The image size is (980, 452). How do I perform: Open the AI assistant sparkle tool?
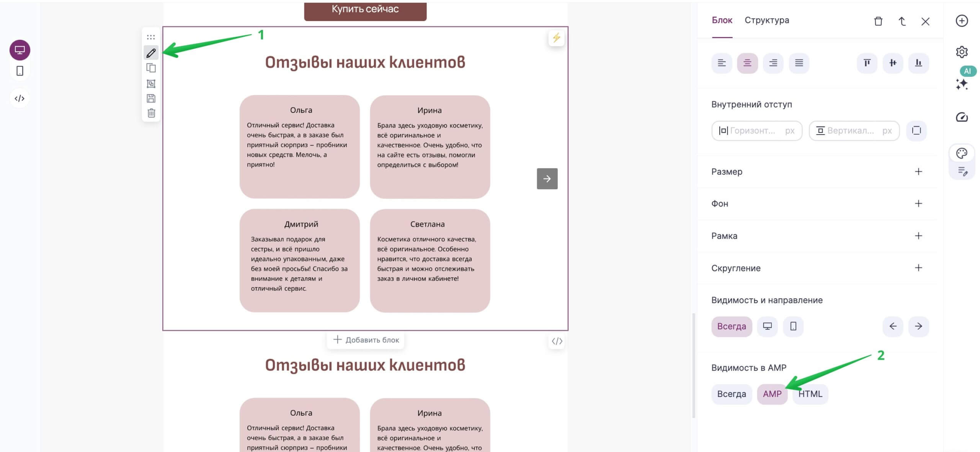coord(962,84)
